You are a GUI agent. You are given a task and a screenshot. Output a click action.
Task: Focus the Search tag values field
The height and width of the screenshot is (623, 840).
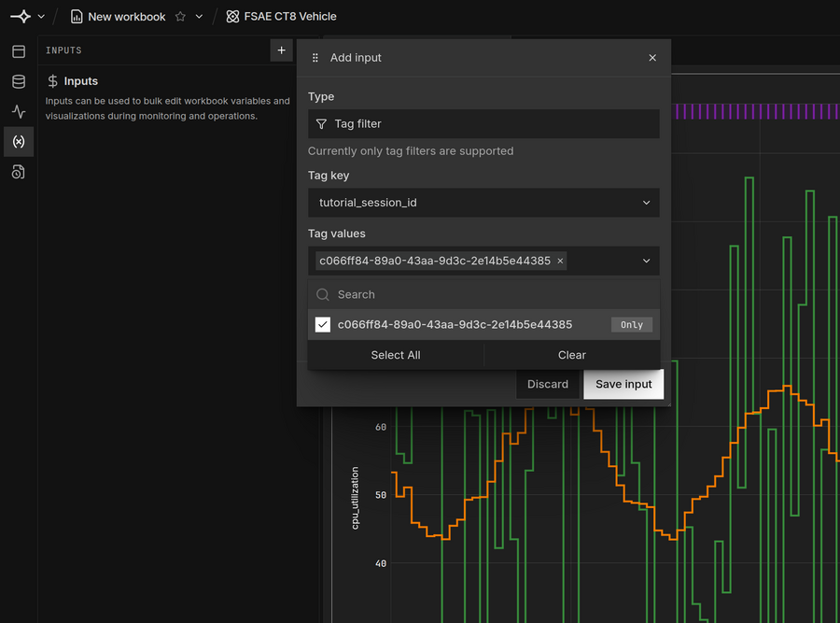click(x=483, y=294)
